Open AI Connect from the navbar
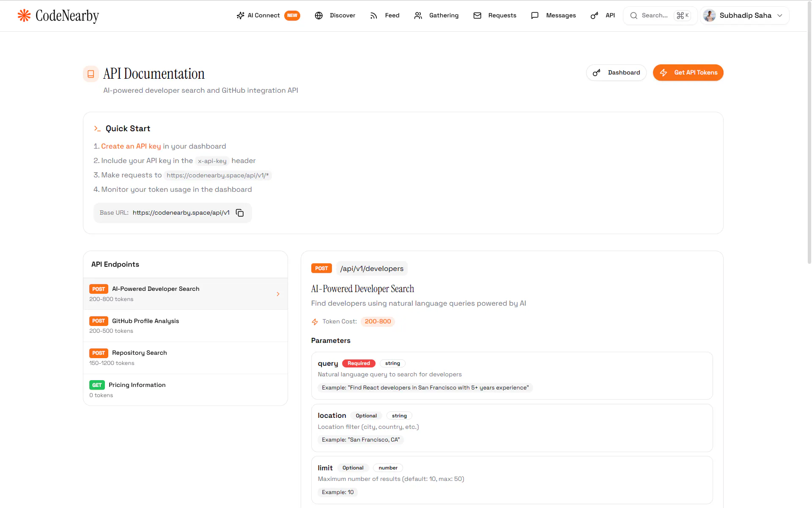 tap(268, 16)
